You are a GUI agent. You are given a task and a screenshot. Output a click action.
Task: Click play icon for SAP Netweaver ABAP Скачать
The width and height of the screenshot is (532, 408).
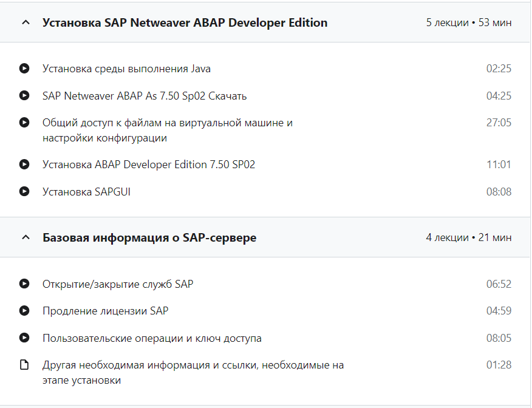24,95
